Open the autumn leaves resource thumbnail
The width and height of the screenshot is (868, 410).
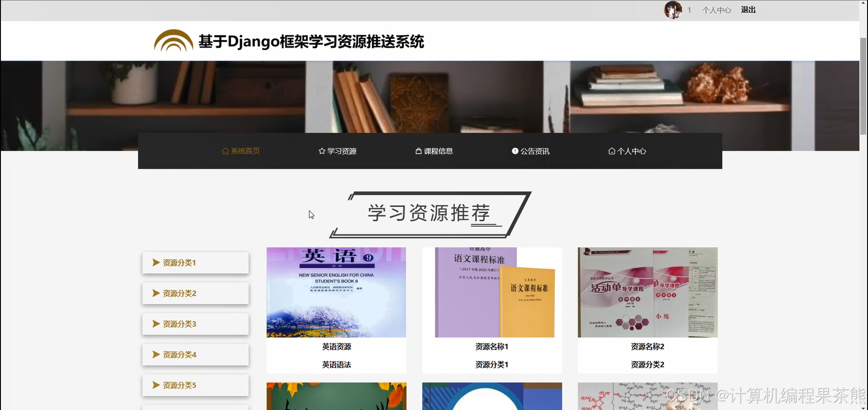coord(336,396)
